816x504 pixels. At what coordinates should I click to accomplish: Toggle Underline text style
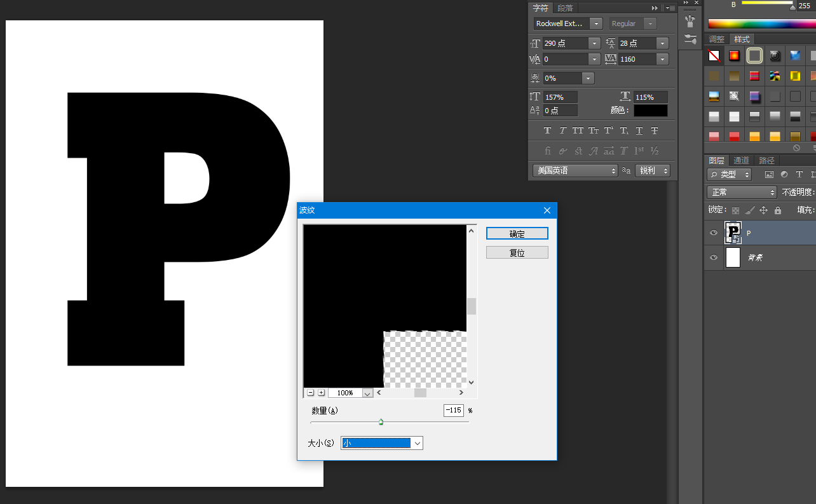(639, 130)
